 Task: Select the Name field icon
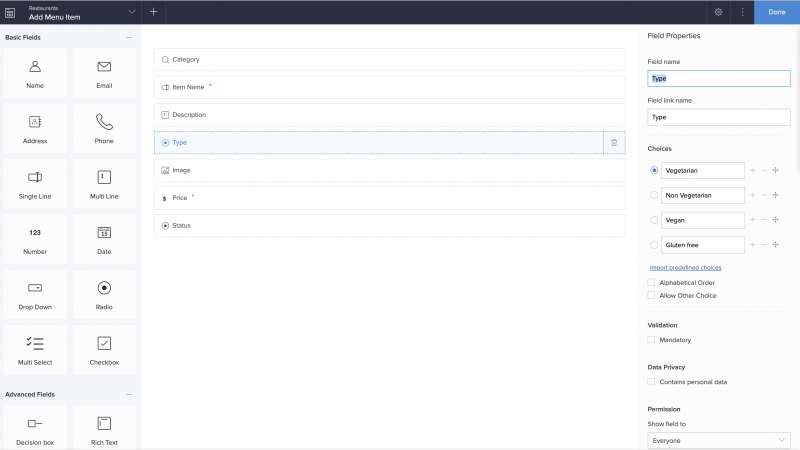(x=35, y=66)
